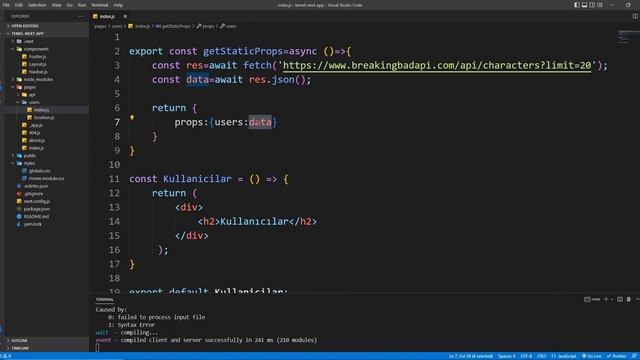The image size is (640, 360).
Task: Toggle the primary side bar layout icon
Action: [x=577, y=5]
